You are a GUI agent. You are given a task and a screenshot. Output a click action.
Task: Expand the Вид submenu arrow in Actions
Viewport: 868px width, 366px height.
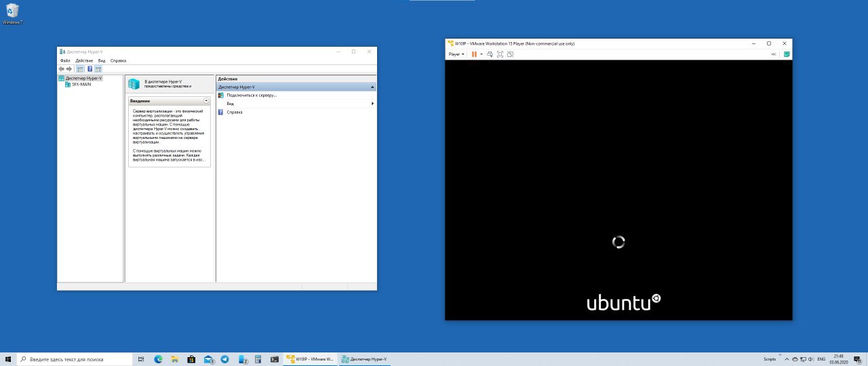(x=372, y=104)
